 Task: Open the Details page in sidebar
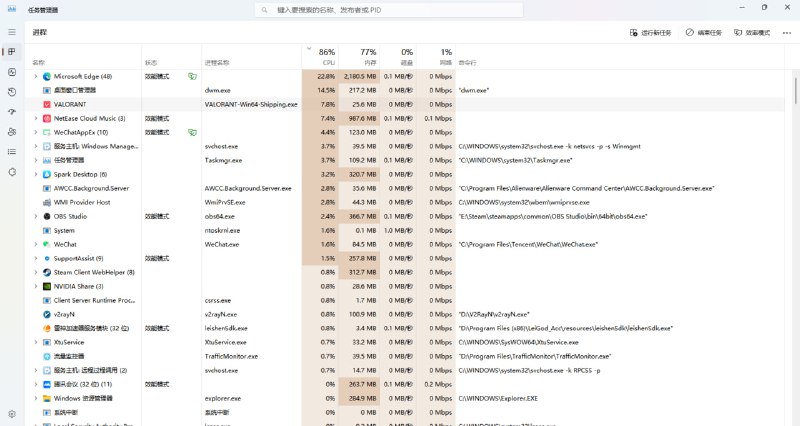point(12,152)
